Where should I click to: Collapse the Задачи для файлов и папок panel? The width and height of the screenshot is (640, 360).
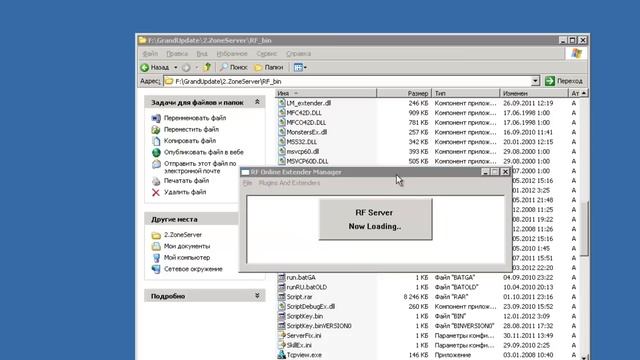coord(257,102)
